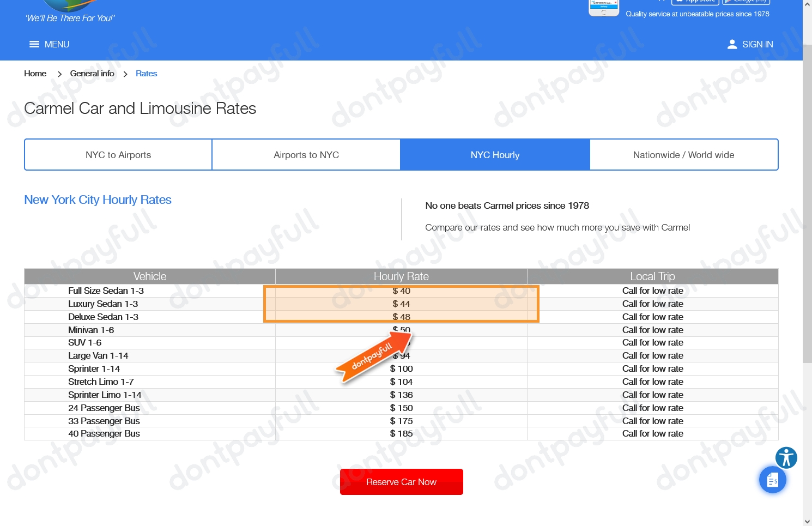Click Full Size Sedan local trip rate
Viewport: 812px width, 526px height.
pos(652,291)
